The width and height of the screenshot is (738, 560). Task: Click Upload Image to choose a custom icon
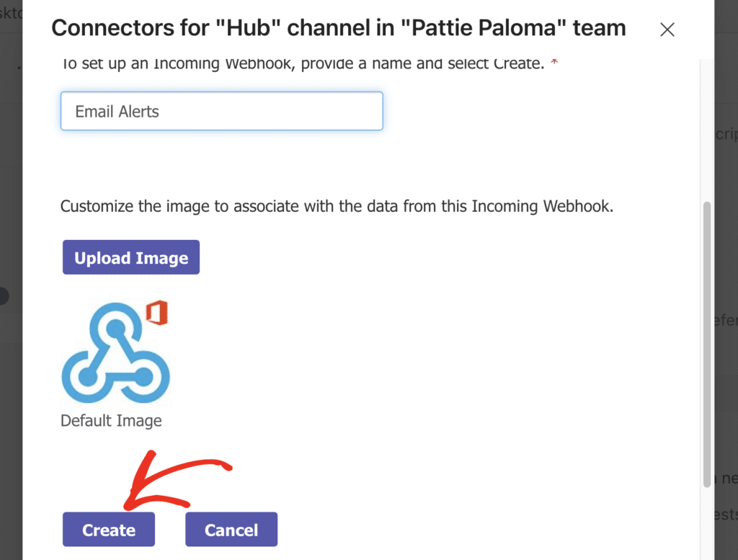pyautogui.click(x=130, y=257)
